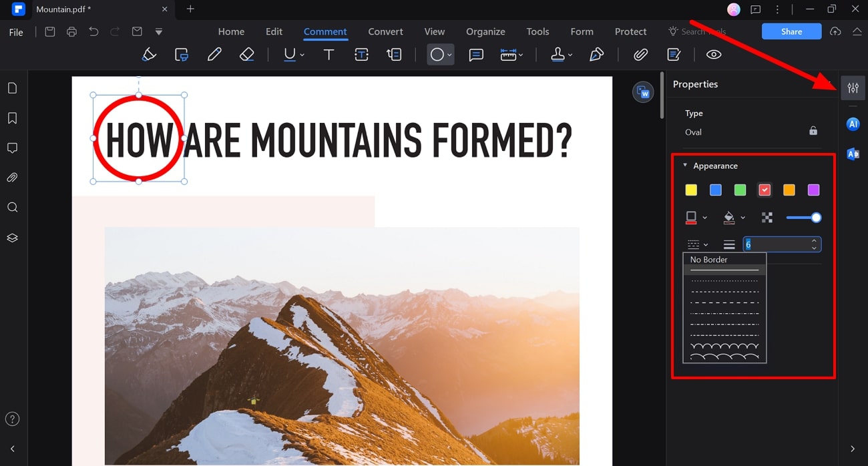Open the comment note edit icon

pyautogui.click(x=674, y=55)
